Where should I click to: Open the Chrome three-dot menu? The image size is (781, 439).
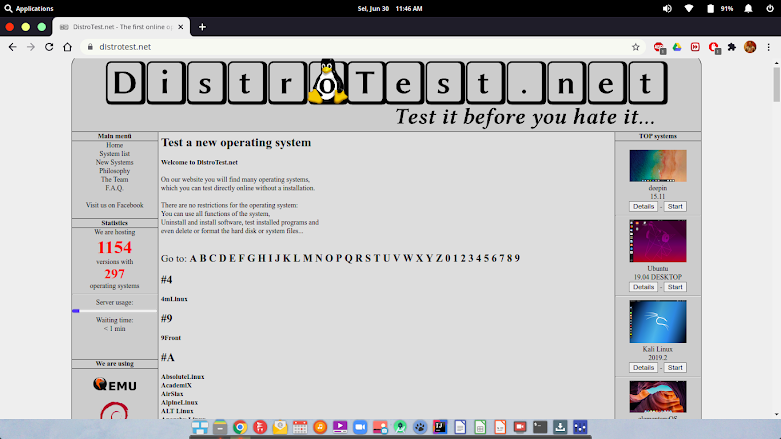(x=769, y=47)
